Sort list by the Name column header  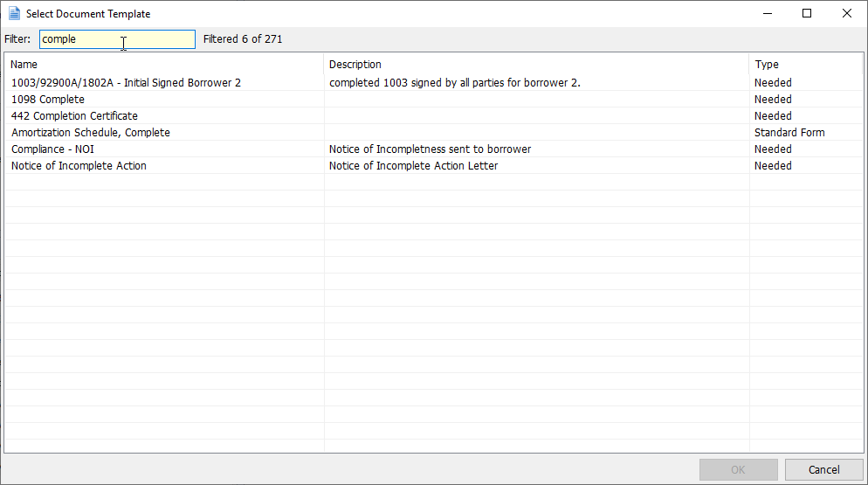pos(164,65)
